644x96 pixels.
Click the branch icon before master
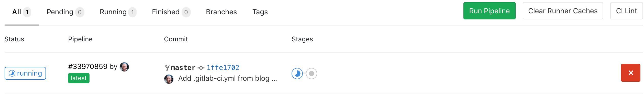tap(167, 68)
